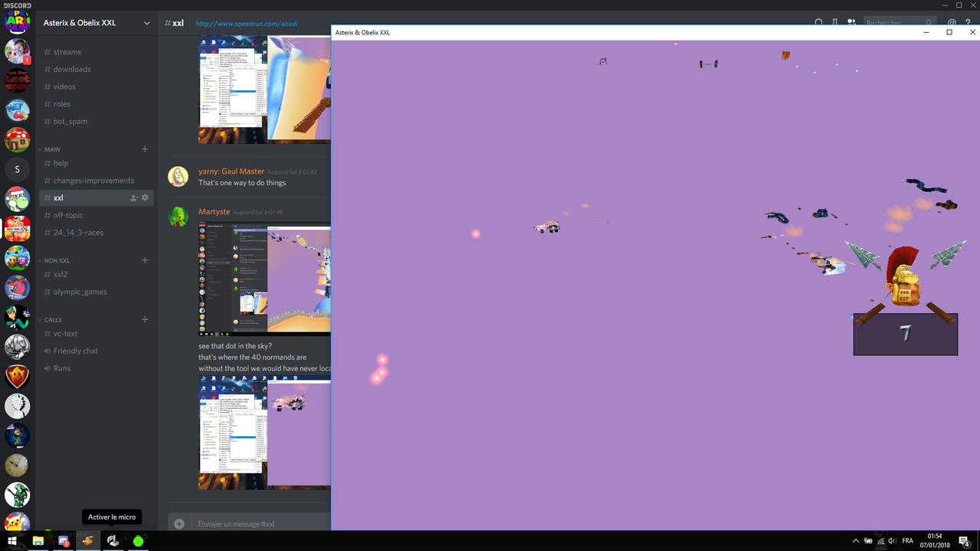Open the server icon with the red 1 badge
Screen dimensions: 980x551
(17, 51)
